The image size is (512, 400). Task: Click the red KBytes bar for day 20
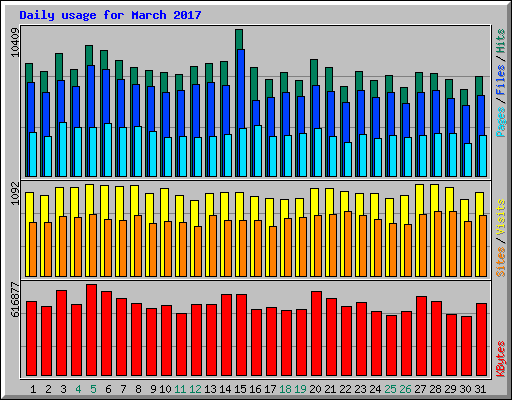[x=317, y=334]
